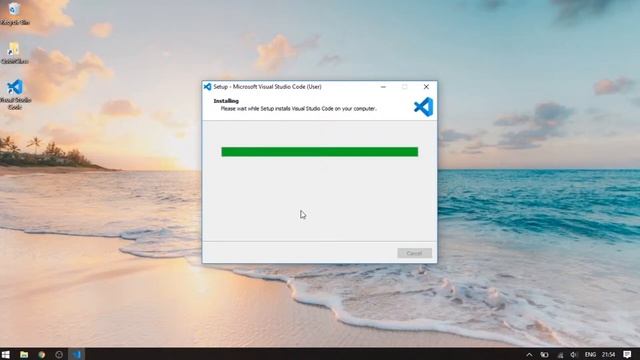Click the Installing heading text
This screenshot has height=360, width=640.
[x=226, y=101]
